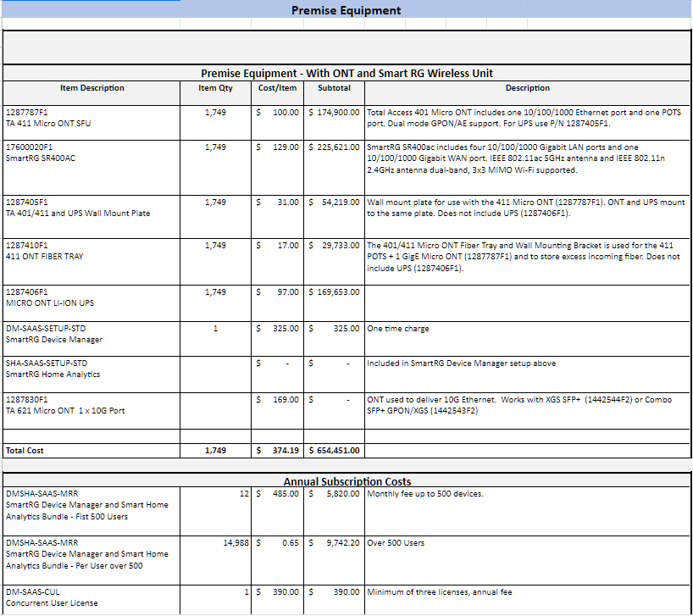
Task: Click the $129.00 cost cell
Action: tap(277, 168)
